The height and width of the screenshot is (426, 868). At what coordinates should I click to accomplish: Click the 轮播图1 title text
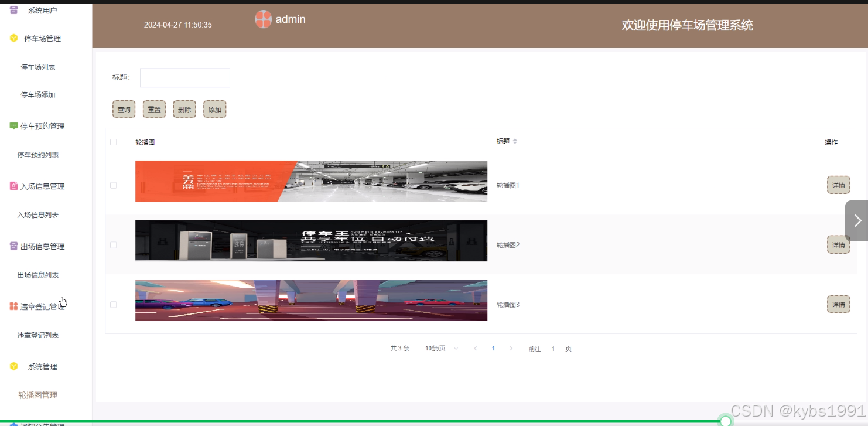coord(508,185)
